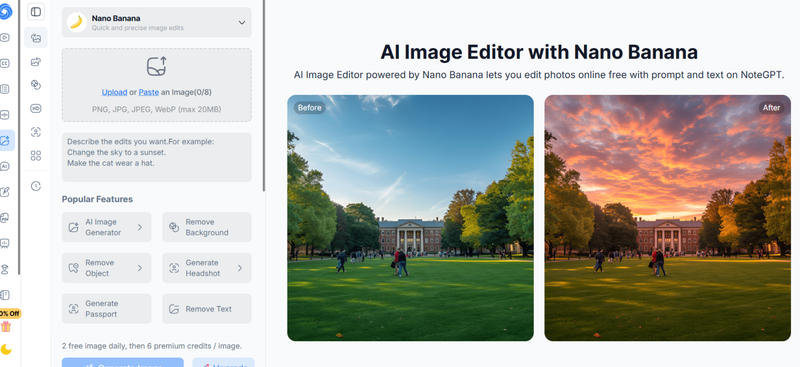The image size is (800, 367).
Task: Open the AI tool icon in the far-left sidebar
Action: point(5,166)
